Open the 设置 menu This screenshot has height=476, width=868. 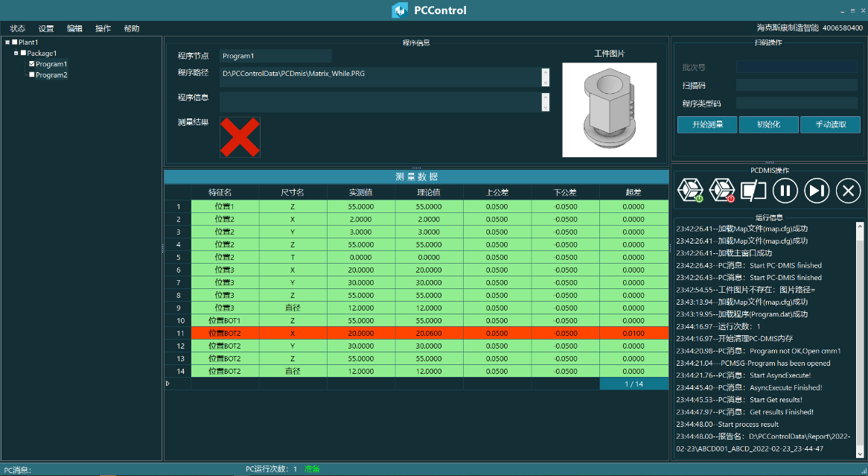(x=46, y=28)
